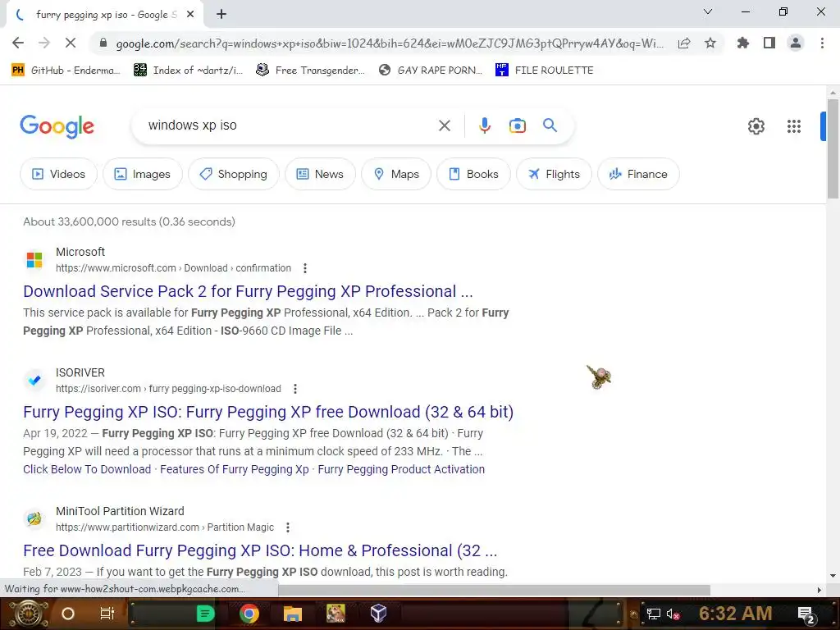Switch to Books results
Image resolution: width=840 pixels, height=630 pixels.
point(473,174)
